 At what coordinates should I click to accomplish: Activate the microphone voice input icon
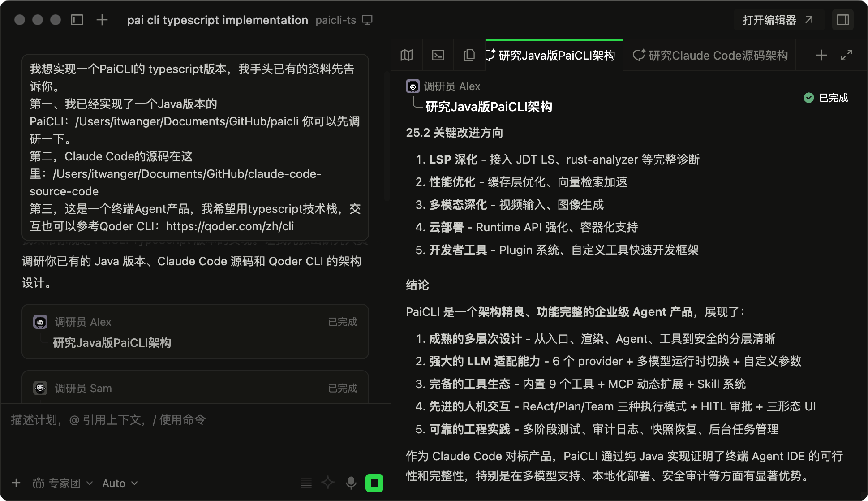(351, 483)
